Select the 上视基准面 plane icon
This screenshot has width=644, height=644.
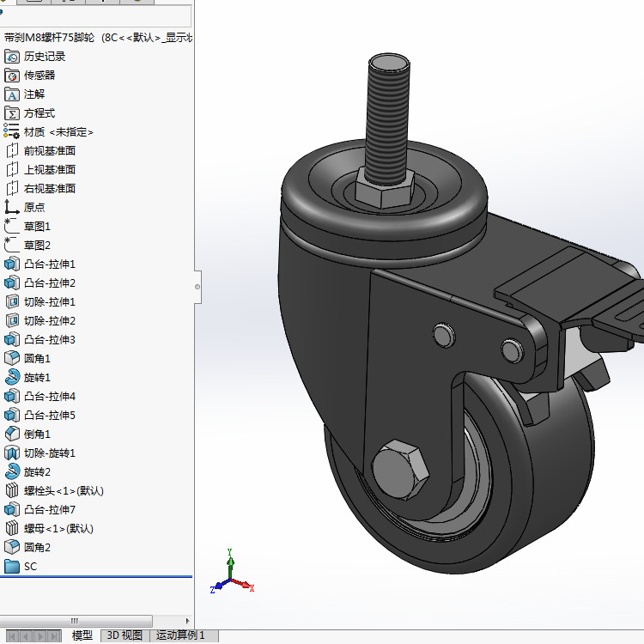click(12, 170)
